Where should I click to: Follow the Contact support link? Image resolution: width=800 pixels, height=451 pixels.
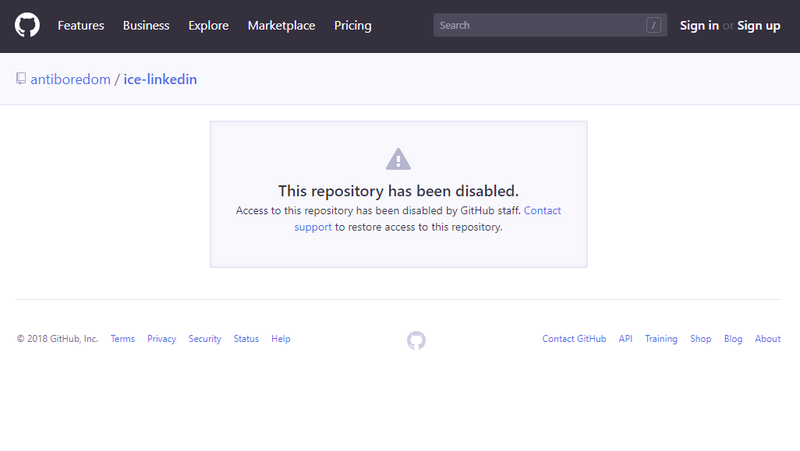pos(542,211)
